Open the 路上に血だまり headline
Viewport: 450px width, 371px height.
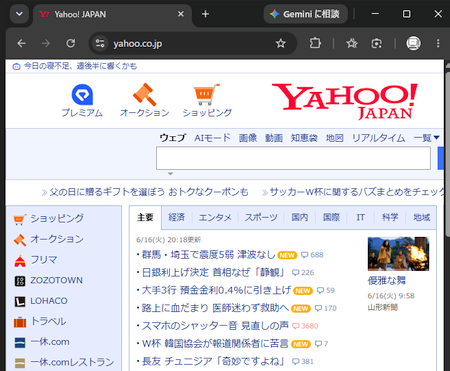click(215, 308)
